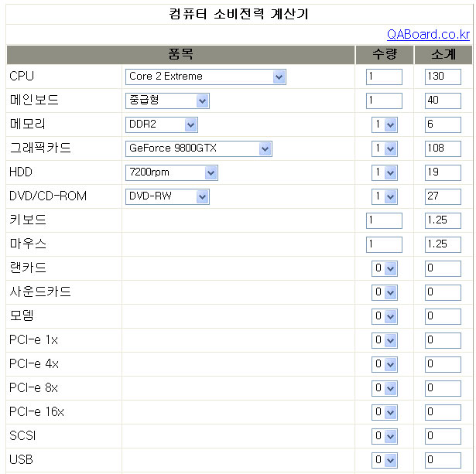Click the CPU quantity input field
This screenshot has width=476, height=474.
(x=384, y=77)
